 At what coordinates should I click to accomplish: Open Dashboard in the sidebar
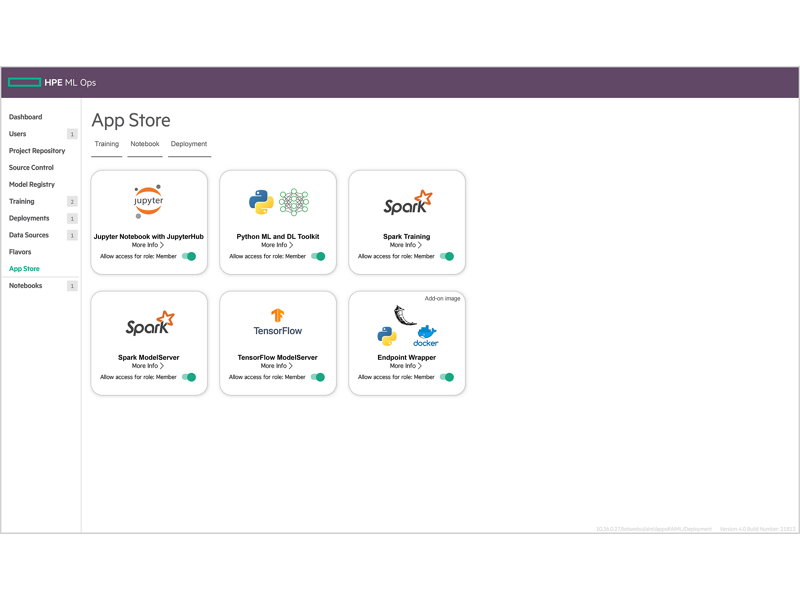[x=26, y=117]
